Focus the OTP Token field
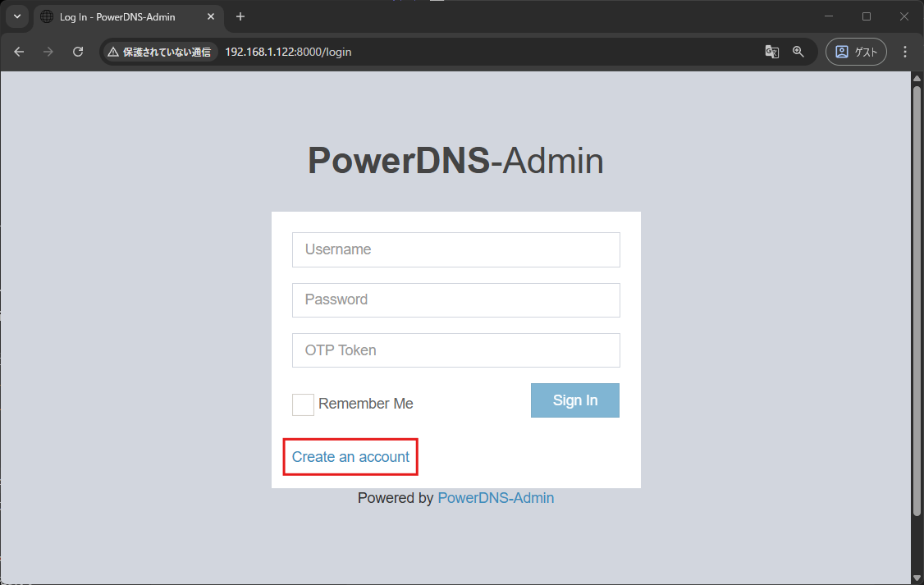Image resolution: width=924 pixels, height=585 pixels. [456, 350]
